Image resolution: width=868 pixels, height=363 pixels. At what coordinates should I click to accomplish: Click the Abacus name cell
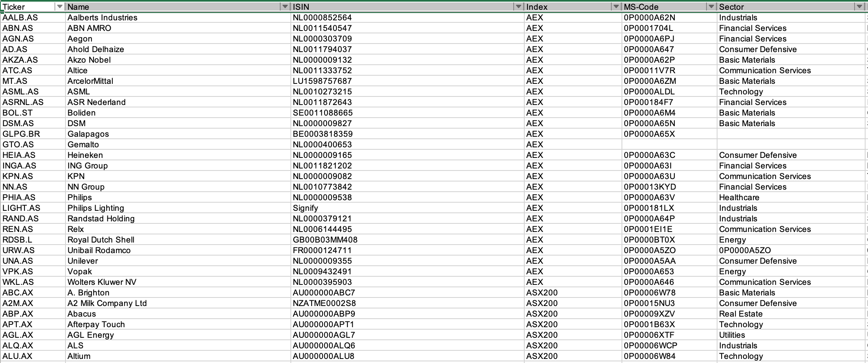pos(178,314)
